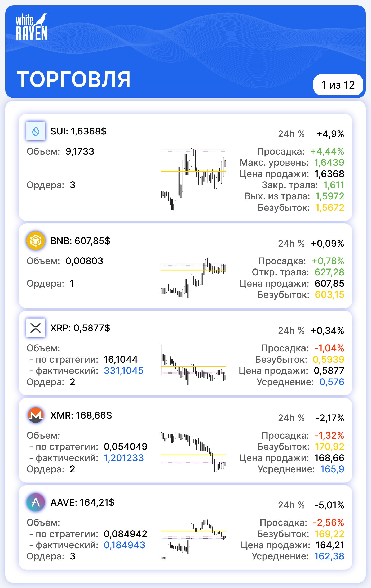Click the ТОРГОВЛЯ header title

73,79
